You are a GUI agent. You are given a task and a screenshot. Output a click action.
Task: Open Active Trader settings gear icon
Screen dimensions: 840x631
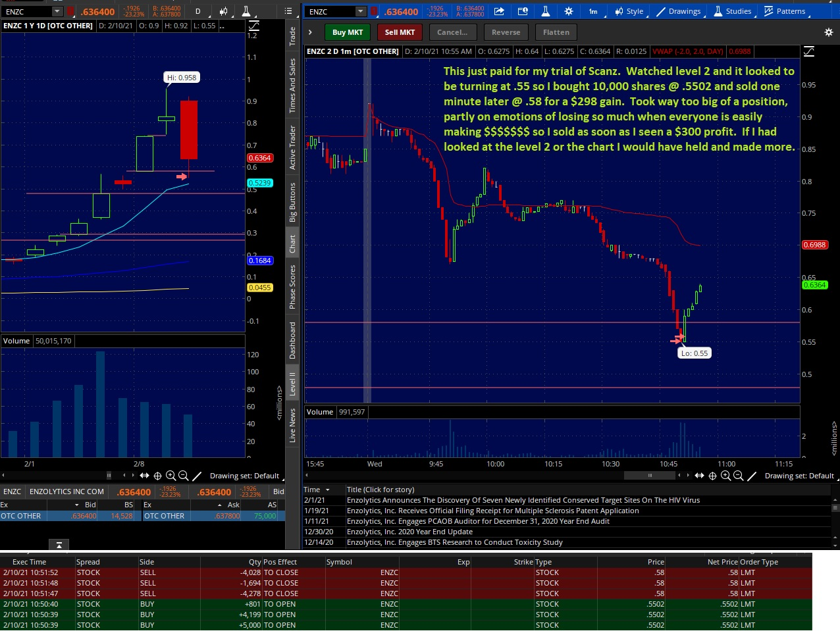829,32
